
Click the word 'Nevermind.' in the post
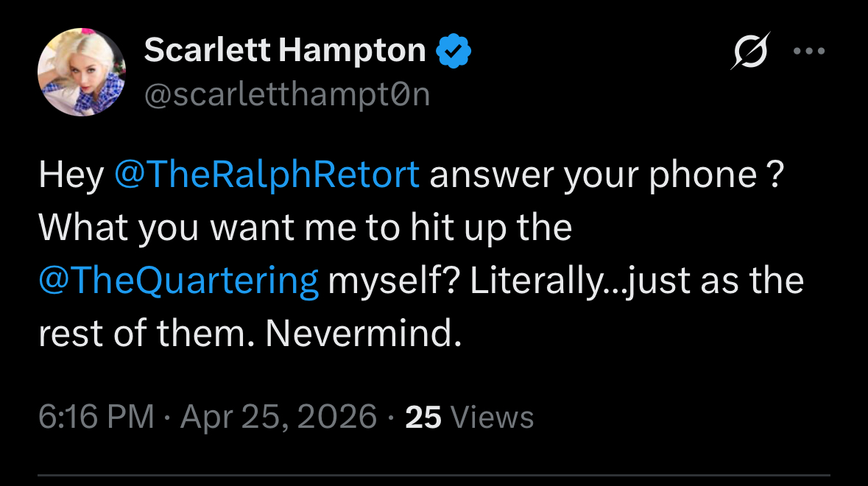point(364,334)
